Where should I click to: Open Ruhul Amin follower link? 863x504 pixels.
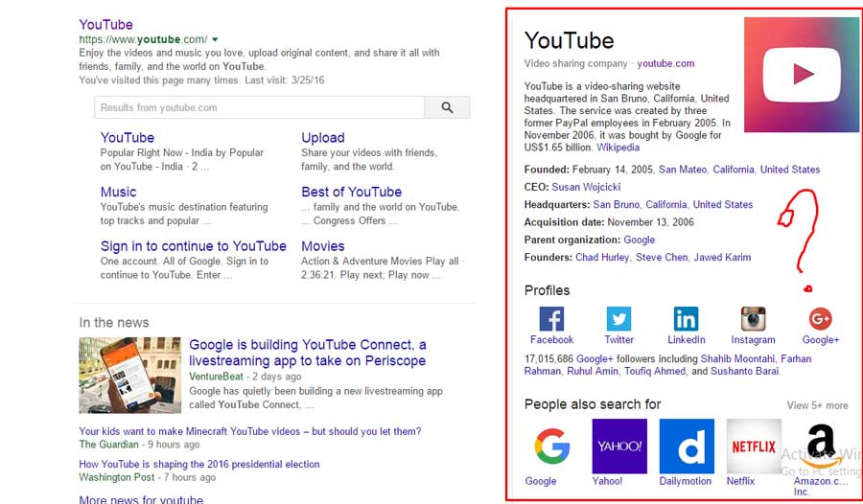pyautogui.click(x=593, y=372)
